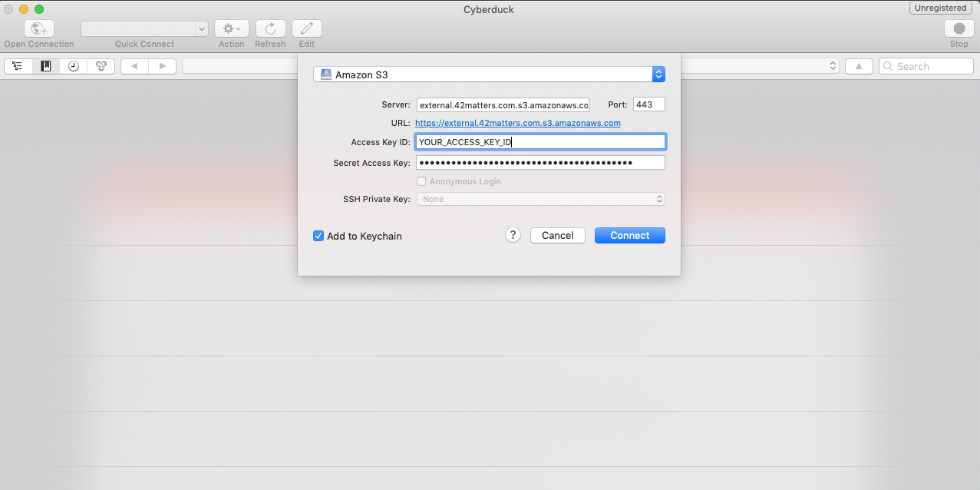Open the external.42matters.com S3 URL link
This screenshot has height=490, width=980.
[x=518, y=123]
